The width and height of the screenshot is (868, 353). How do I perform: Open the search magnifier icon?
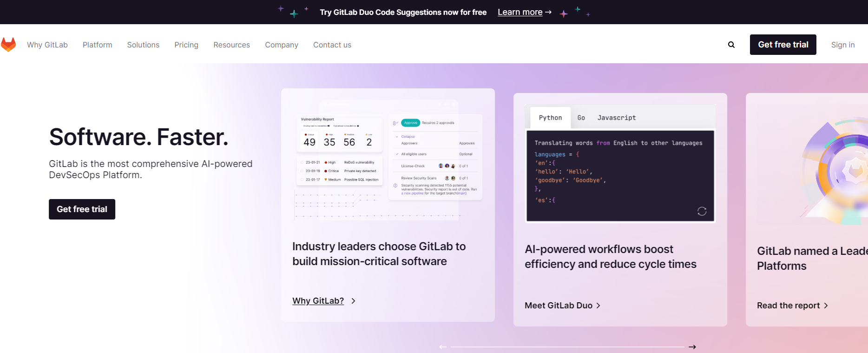tap(731, 45)
